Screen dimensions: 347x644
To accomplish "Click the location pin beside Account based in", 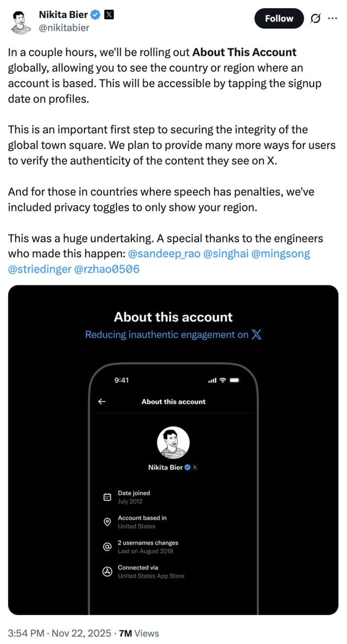I will [x=107, y=521].
